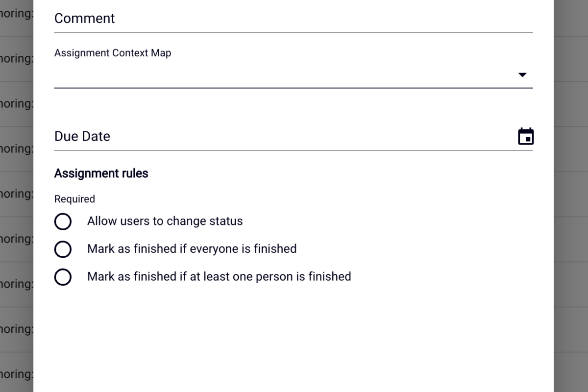Click the 'Allow users to change status' label text
Image resolution: width=588 pixels, height=392 pixels.
[165, 221]
